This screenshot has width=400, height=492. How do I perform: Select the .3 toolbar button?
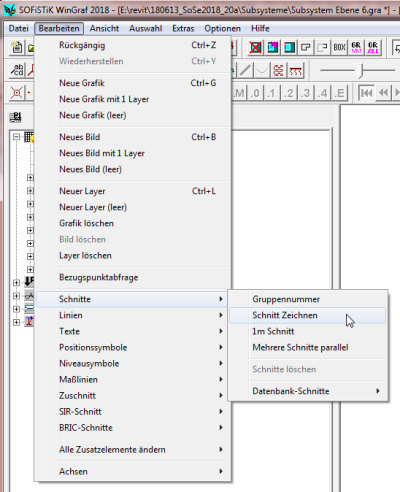306,93
